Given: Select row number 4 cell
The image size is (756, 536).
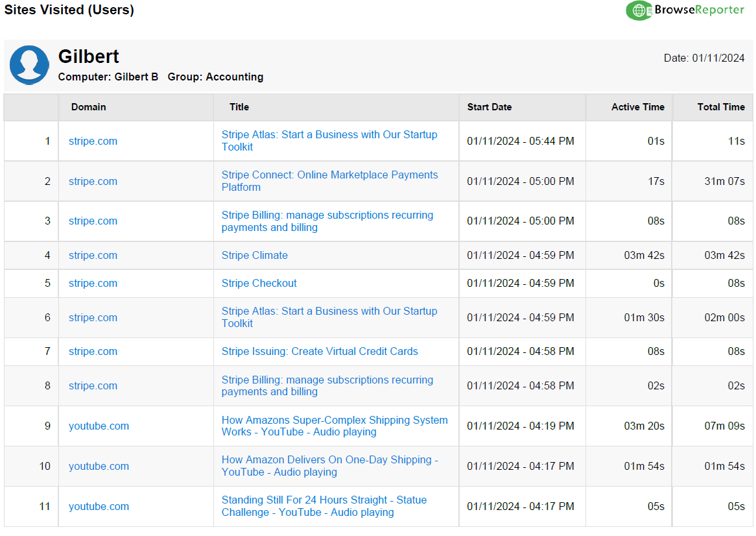Looking at the screenshot, I should pyautogui.click(x=47, y=255).
